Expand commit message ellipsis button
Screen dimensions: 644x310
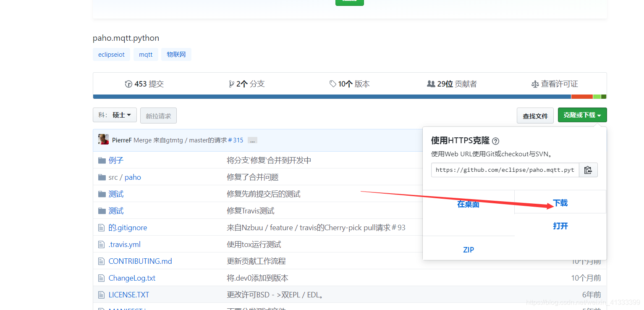(252, 140)
